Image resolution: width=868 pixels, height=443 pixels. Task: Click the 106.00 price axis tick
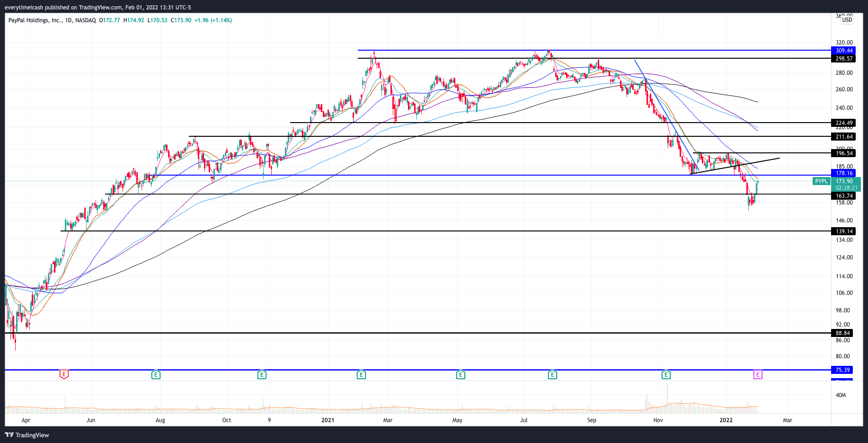coord(844,293)
